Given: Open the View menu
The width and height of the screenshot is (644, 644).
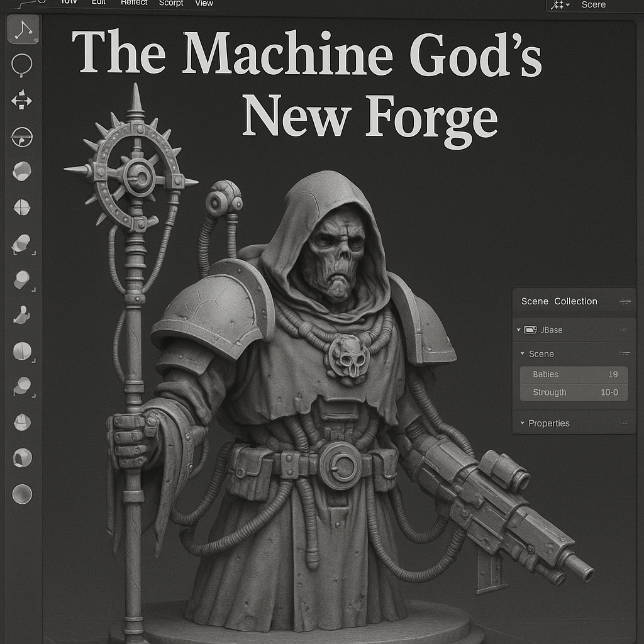Looking at the screenshot, I should click(204, 3).
